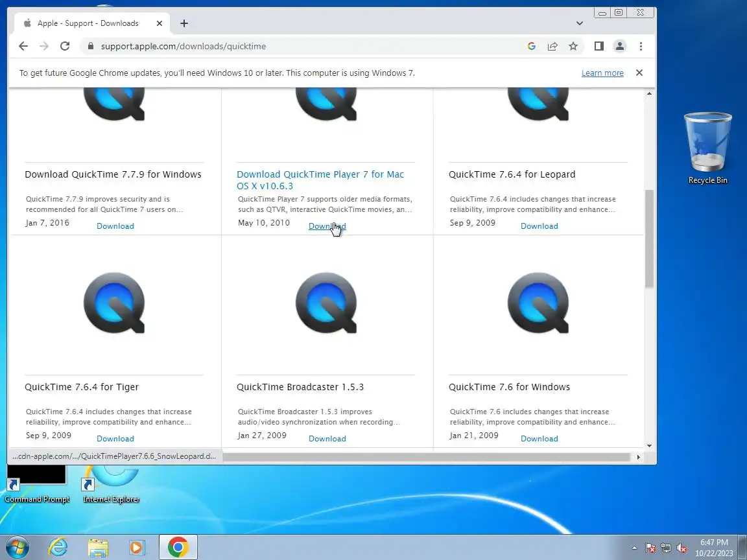Select the Internet Explorer desktop shortcut
747x560 pixels.
click(x=111, y=485)
